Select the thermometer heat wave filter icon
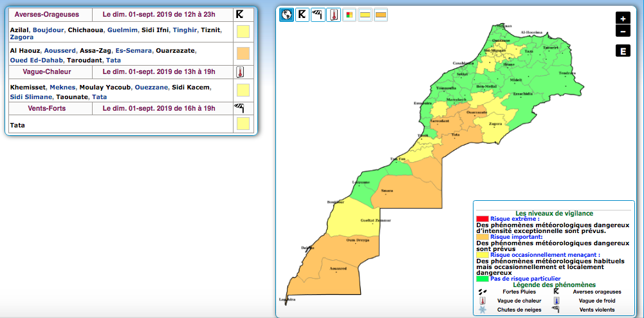Image resolution: width=644 pixels, height=318 pixels. click(333, 15)
